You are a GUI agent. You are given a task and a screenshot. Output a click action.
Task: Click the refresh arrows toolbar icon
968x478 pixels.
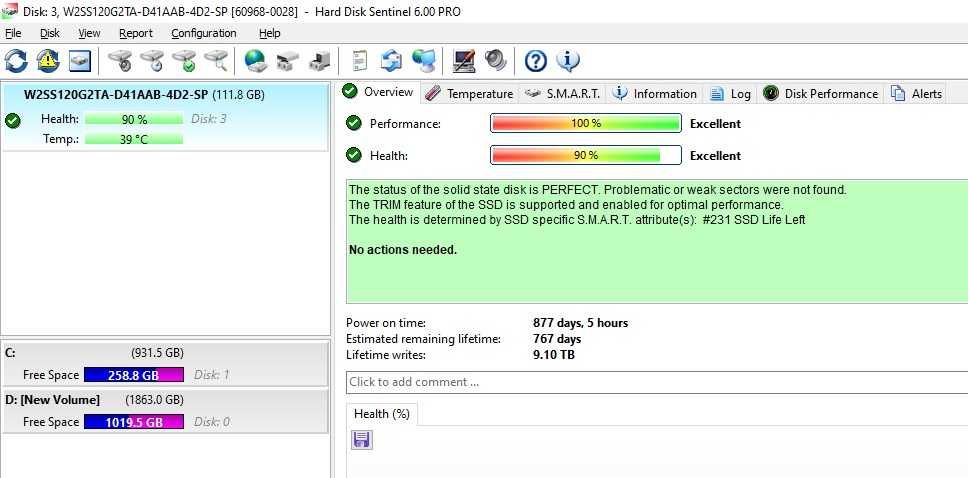(16, 61)
